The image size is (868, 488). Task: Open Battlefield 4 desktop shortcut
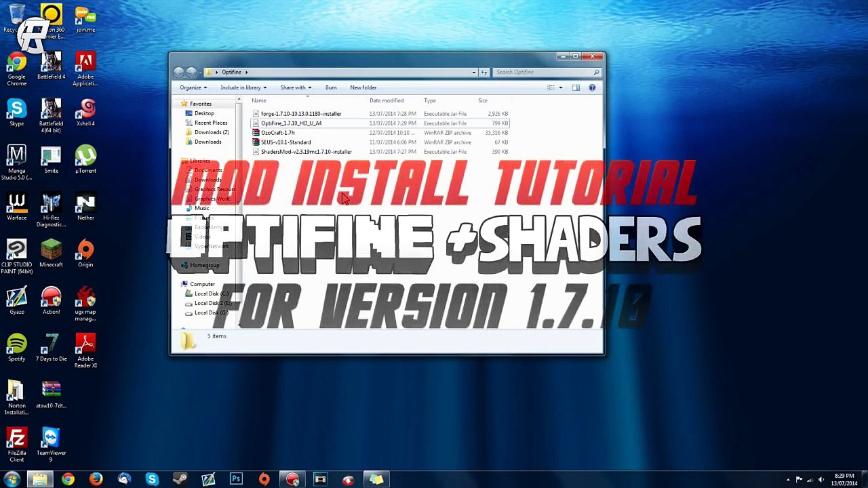pos(51,66)
